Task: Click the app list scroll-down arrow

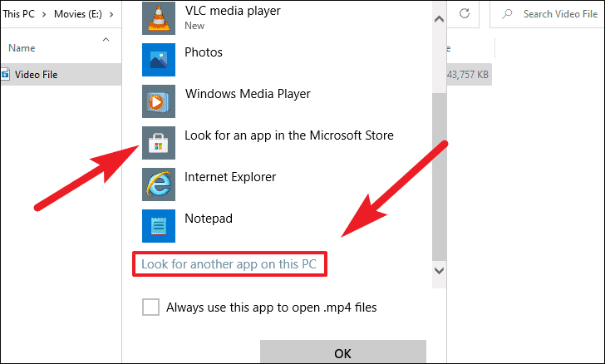Action: pos(439,271)
